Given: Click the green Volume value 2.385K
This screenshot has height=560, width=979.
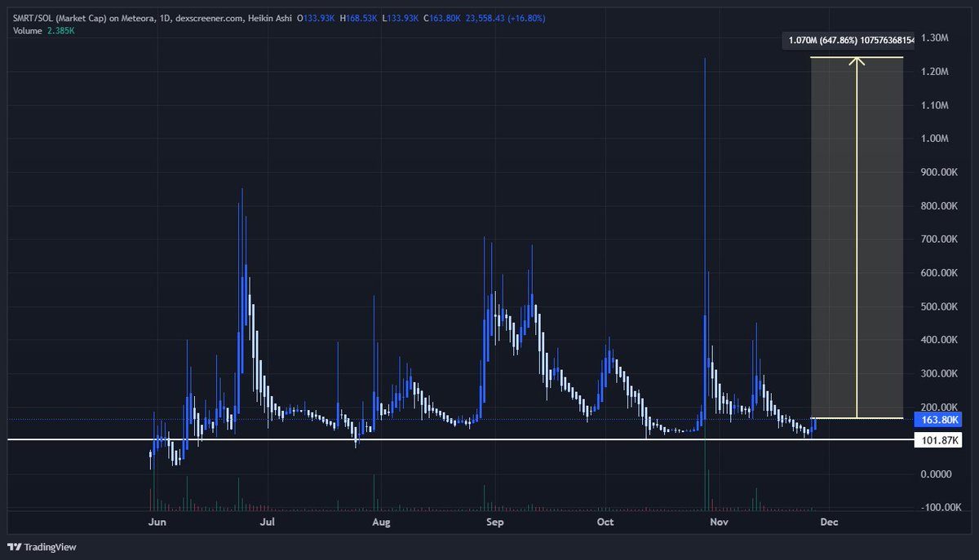Looking at the screenshot, I should point(62,29).
